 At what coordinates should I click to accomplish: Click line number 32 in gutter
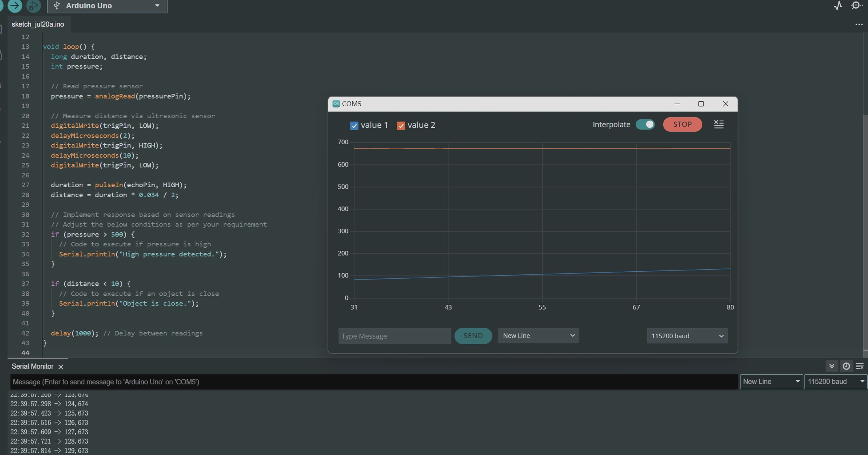[x=25, y=234]
